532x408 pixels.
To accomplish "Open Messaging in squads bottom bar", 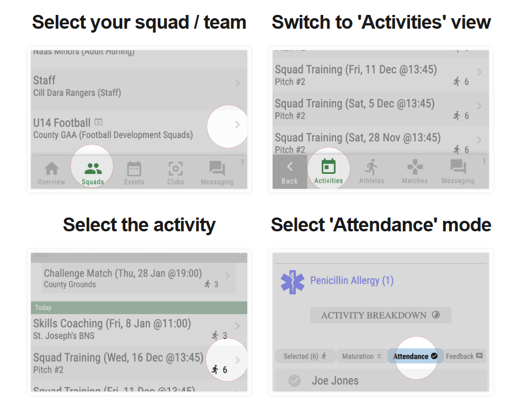I will tap(217, 169).
